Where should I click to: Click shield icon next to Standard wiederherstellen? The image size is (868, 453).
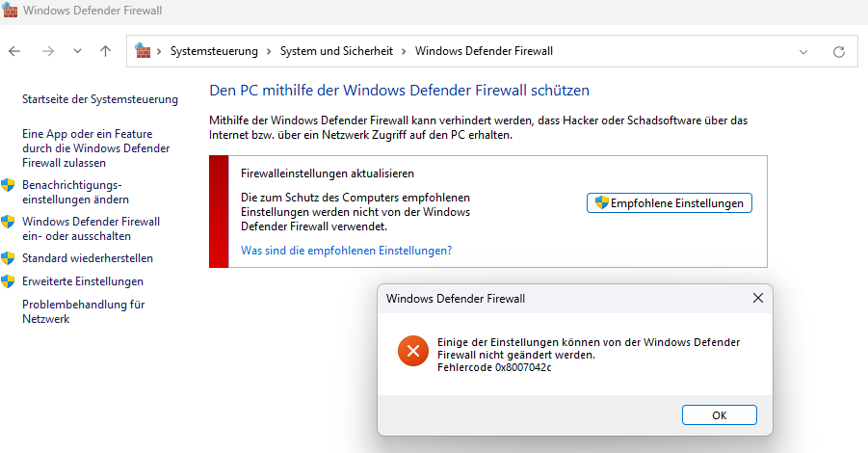pos(8,258)
